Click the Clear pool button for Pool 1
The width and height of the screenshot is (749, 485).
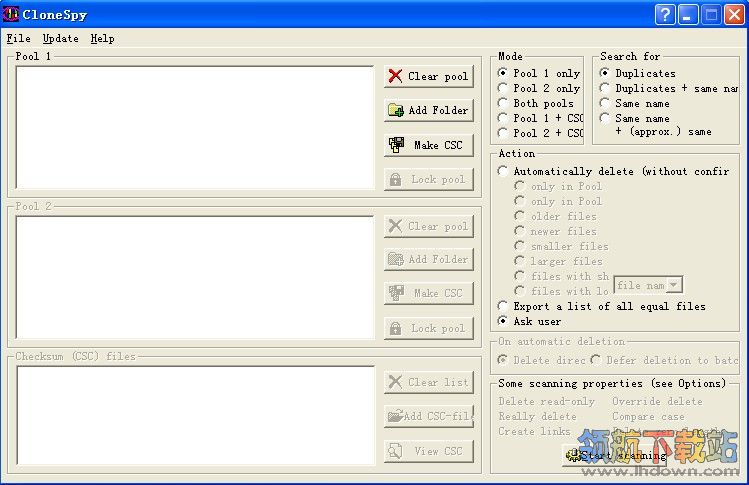pyautogui.click(x=428, y=76)
